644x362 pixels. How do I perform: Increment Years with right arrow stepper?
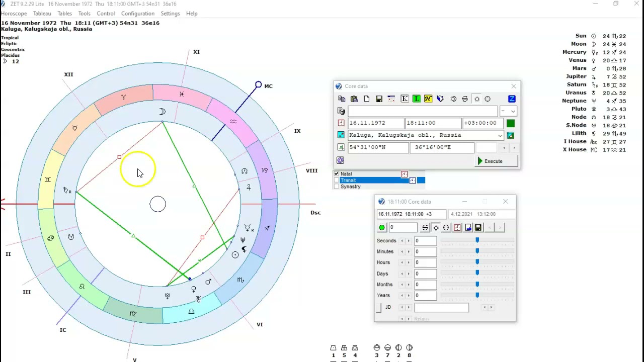[408, 296]
